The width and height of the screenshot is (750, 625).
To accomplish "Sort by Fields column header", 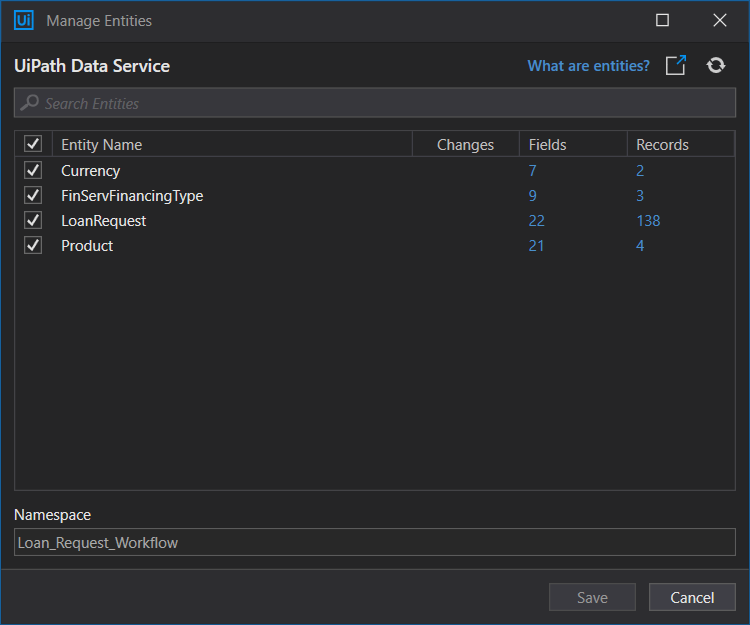I will [574, 144].
